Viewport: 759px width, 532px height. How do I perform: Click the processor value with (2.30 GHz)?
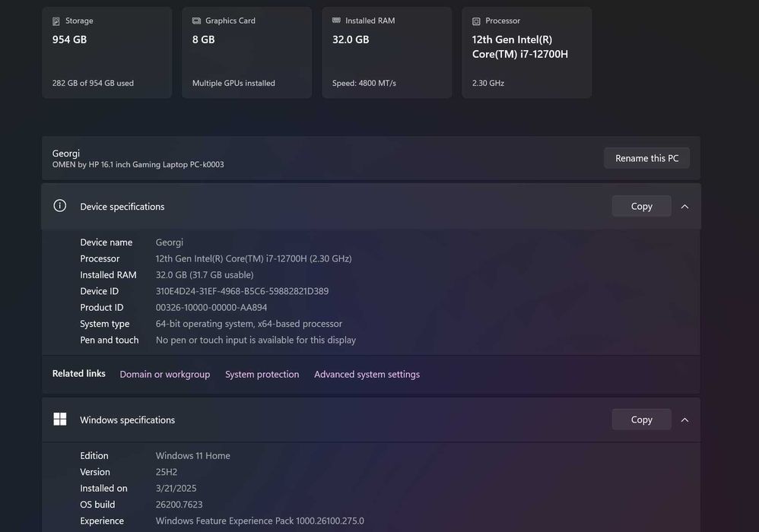254,258
